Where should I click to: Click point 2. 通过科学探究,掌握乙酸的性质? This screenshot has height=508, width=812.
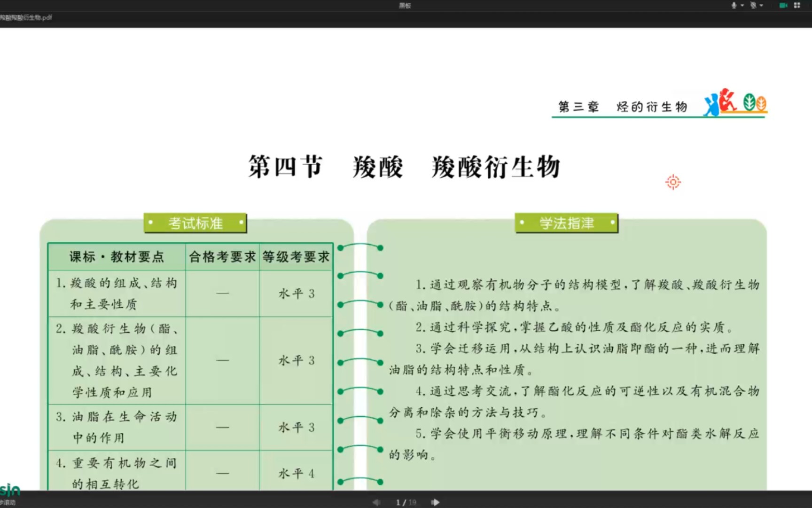(574, 327)
